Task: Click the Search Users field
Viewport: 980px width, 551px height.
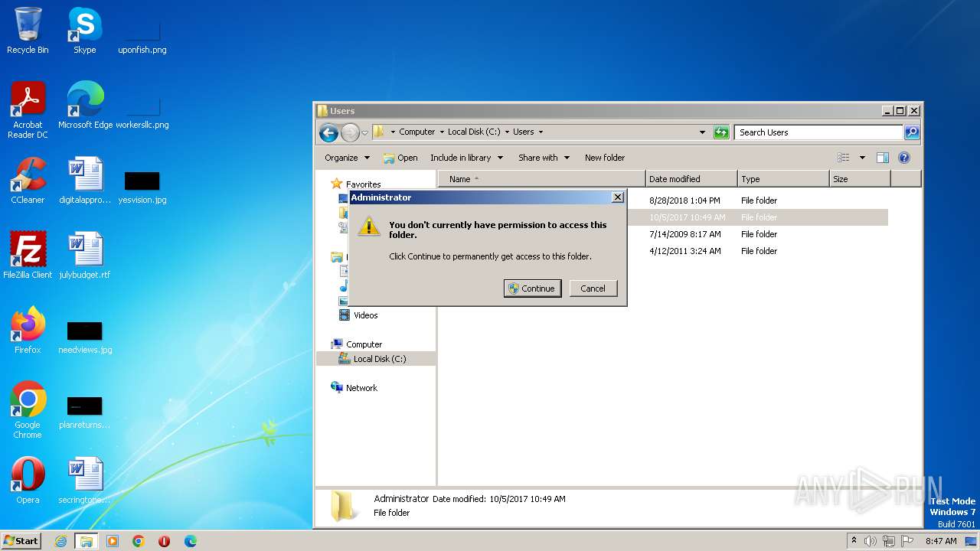Action: point(819,132)
